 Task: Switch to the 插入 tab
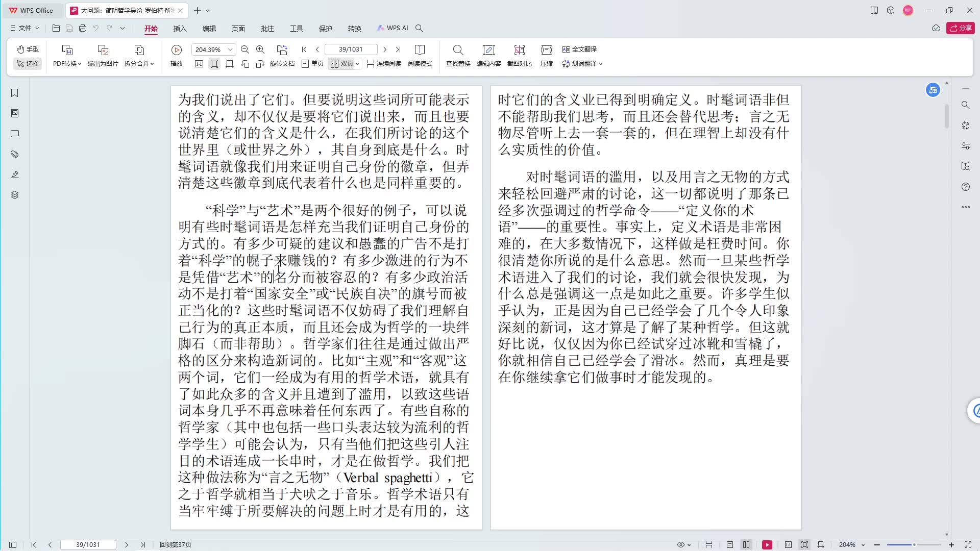[x=180, y=29]
